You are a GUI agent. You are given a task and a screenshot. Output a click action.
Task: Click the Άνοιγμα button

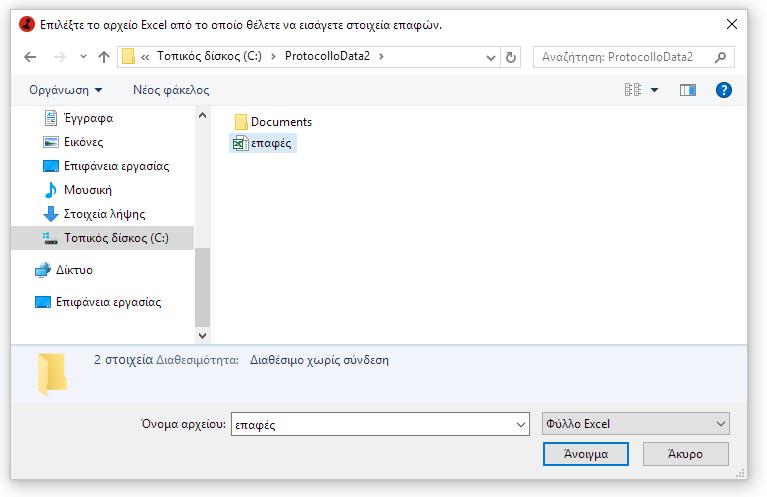point(586,454)
